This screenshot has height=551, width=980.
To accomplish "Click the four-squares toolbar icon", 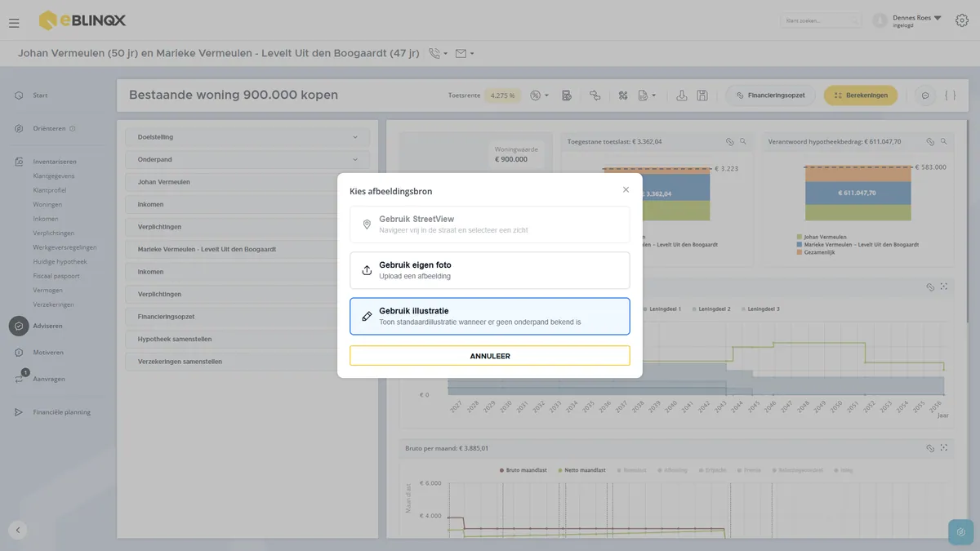I will coord(623,96).
